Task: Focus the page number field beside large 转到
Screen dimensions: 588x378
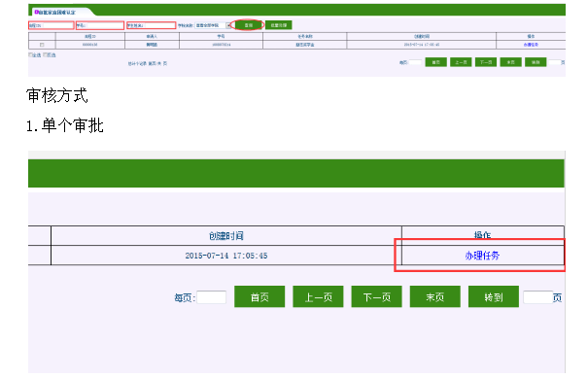Action: [537, 297]
